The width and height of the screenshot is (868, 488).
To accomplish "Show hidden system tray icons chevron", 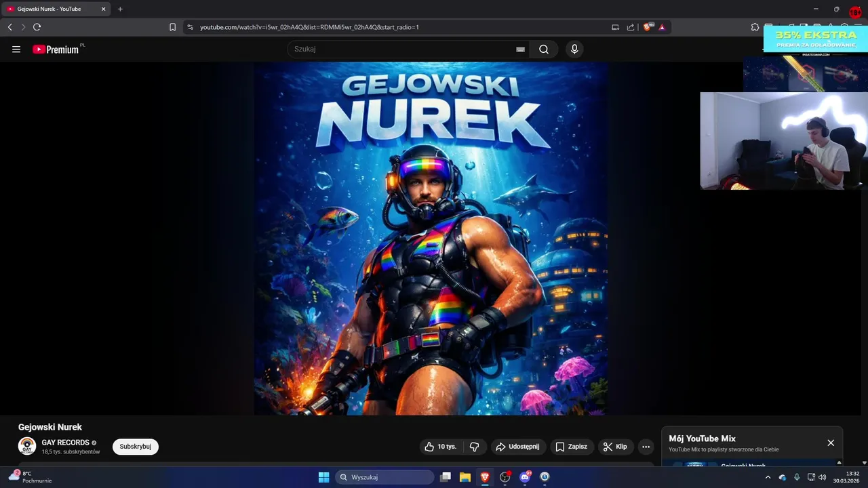I will 768,477.
